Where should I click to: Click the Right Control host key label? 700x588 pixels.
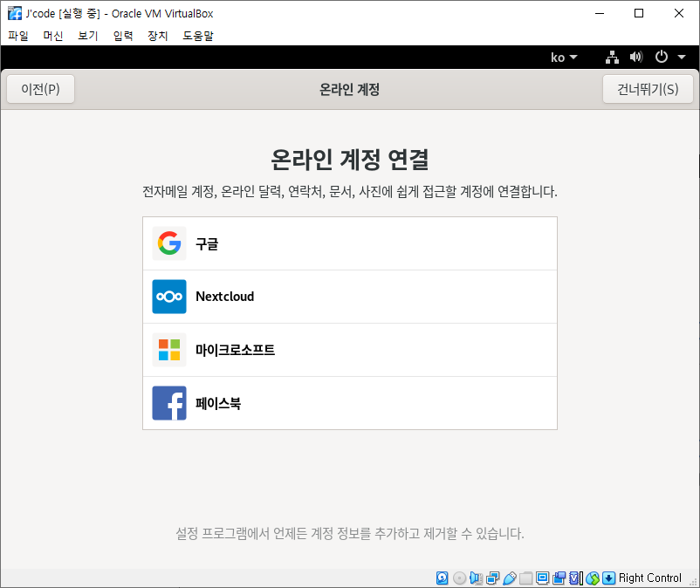650,578
